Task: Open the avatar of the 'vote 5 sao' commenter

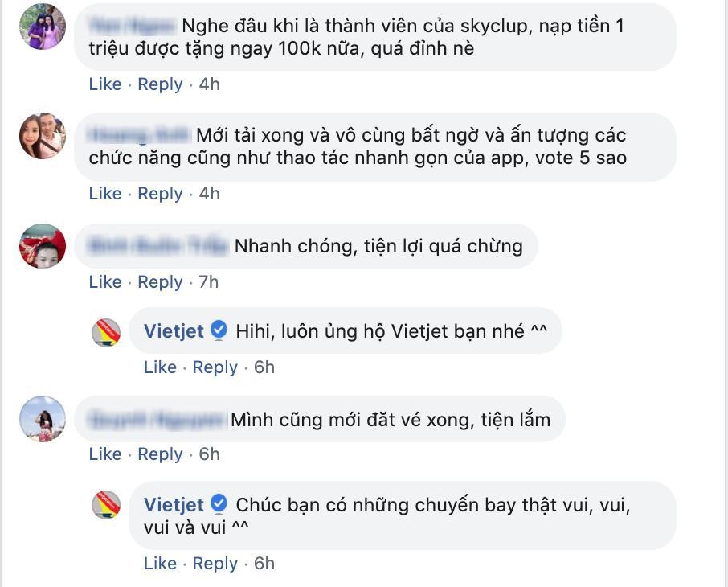Action: [43, 136]
